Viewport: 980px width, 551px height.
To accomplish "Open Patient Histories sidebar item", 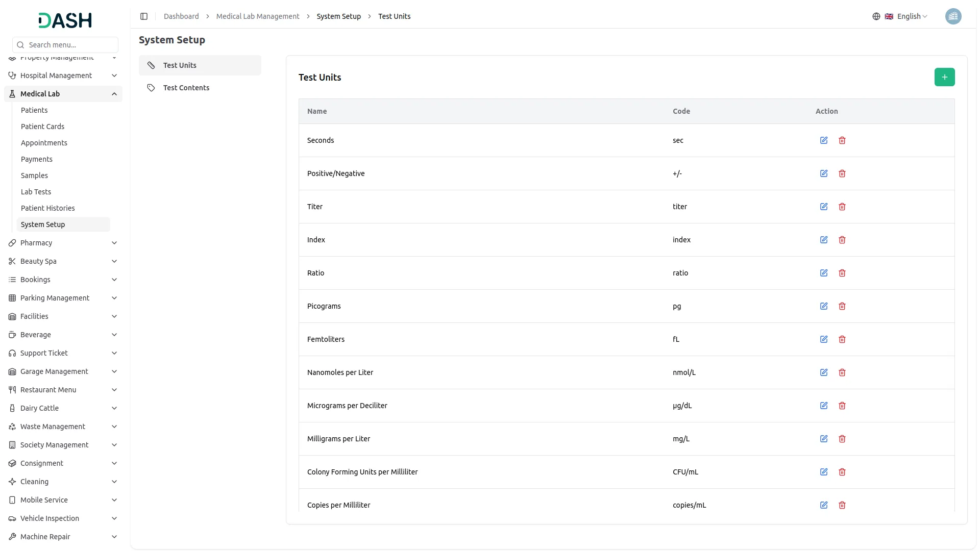I will (x=47, y=208).
